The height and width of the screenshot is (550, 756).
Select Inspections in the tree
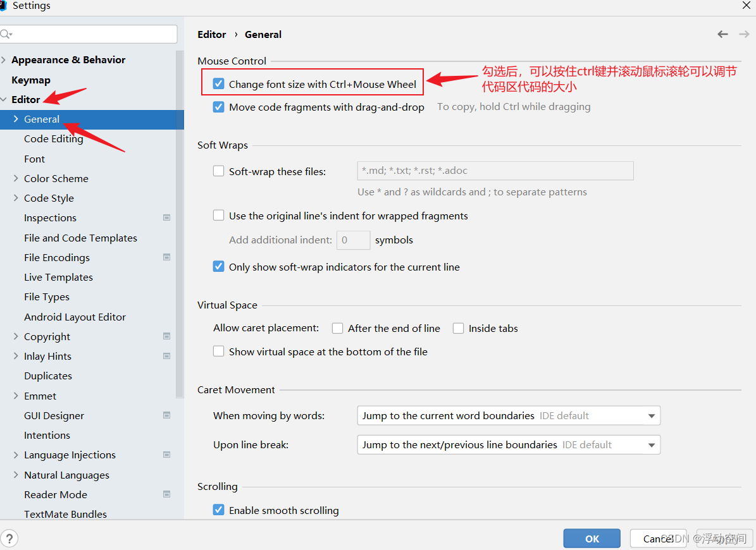[x=50, y=217]
